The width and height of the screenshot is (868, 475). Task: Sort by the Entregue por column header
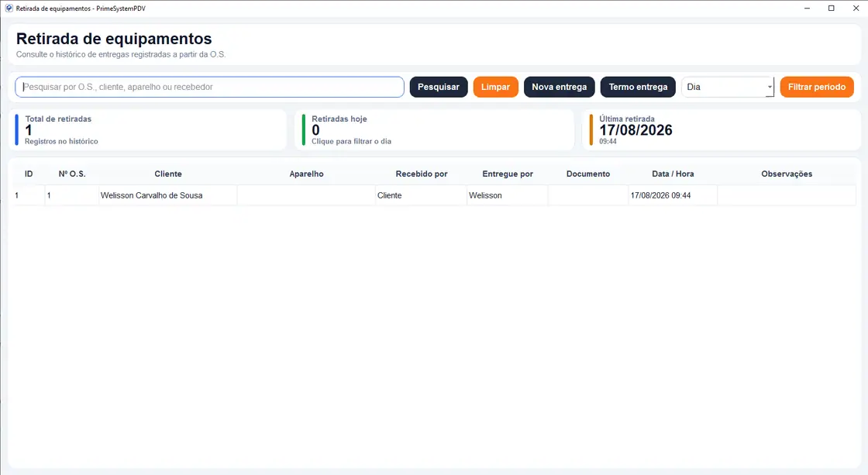pos(508,174)
